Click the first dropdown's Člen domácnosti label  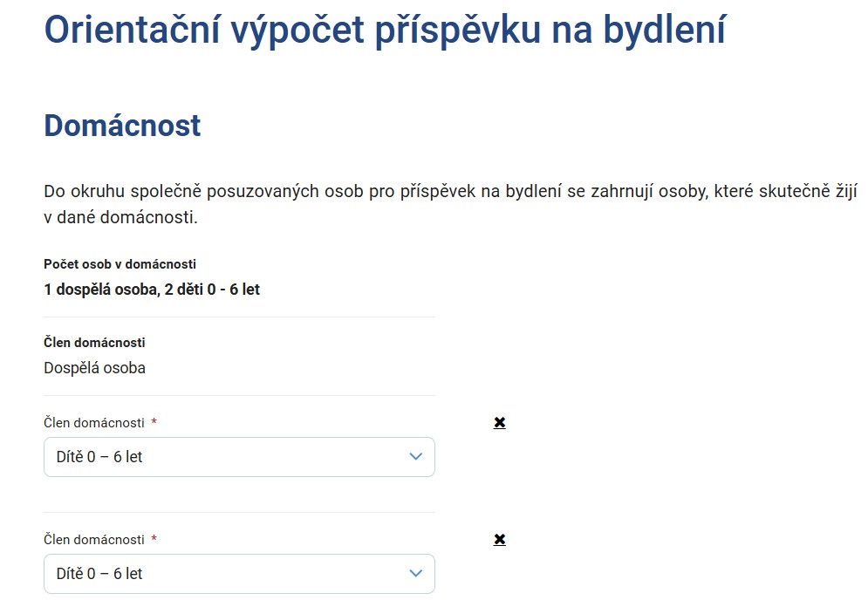point(94,423)
